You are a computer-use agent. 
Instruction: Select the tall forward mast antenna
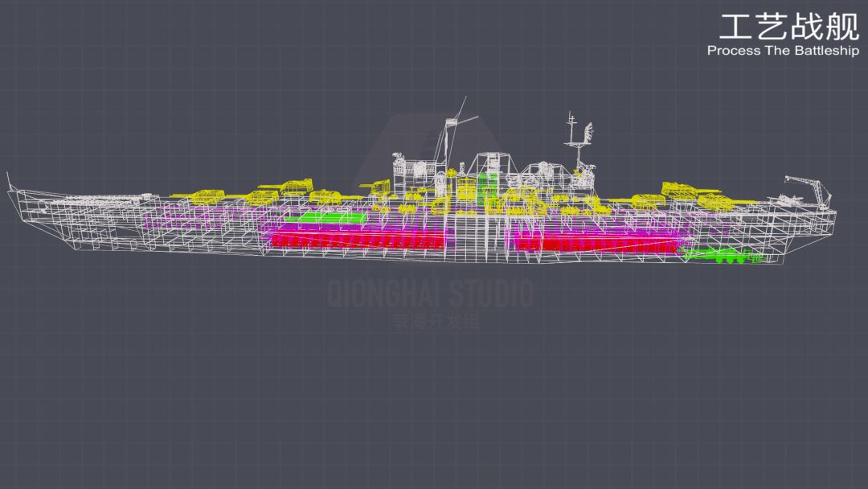[x=455, y=133]
